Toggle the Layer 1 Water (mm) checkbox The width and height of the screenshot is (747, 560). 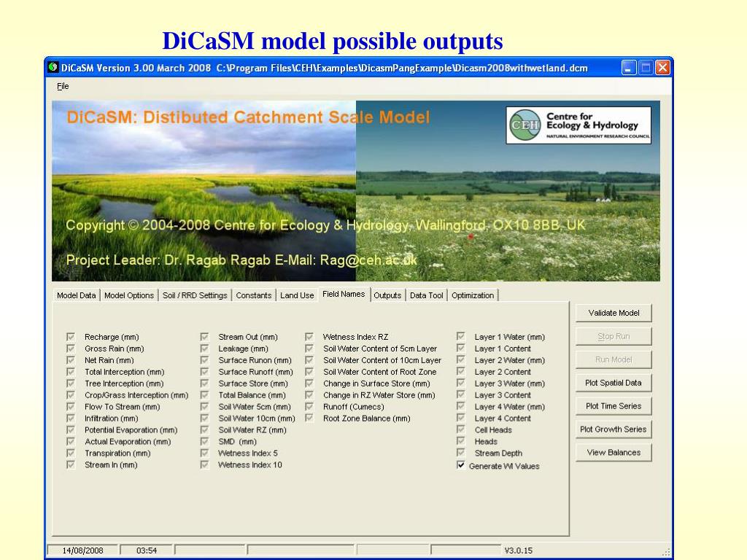tap(461, 336)
